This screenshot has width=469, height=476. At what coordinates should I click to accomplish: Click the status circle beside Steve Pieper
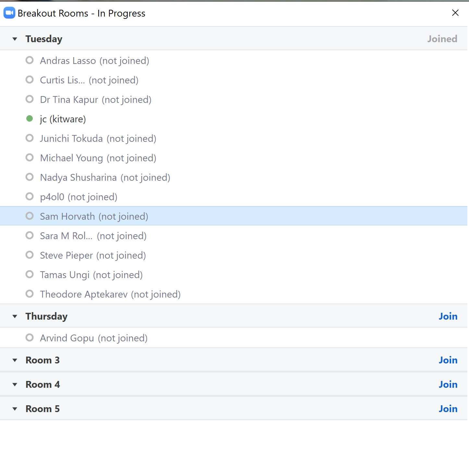tap(30, 255)
